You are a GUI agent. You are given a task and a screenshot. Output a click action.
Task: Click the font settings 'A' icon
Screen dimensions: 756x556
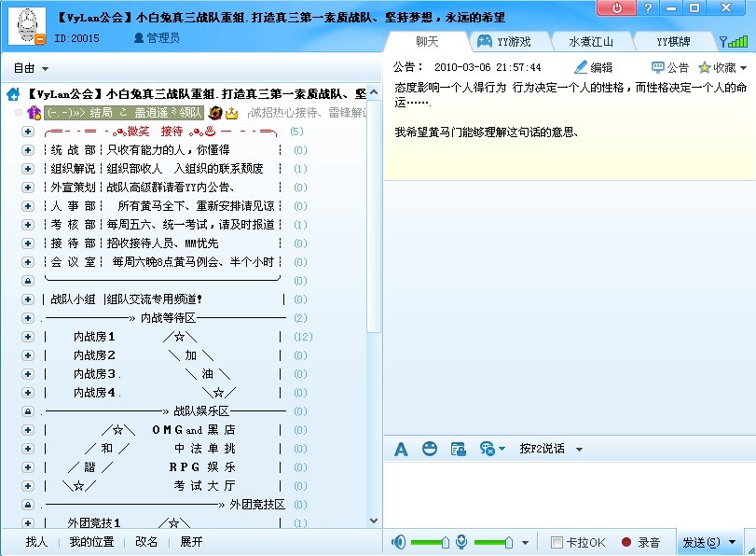pyautogui.click(x=401, y=449)
